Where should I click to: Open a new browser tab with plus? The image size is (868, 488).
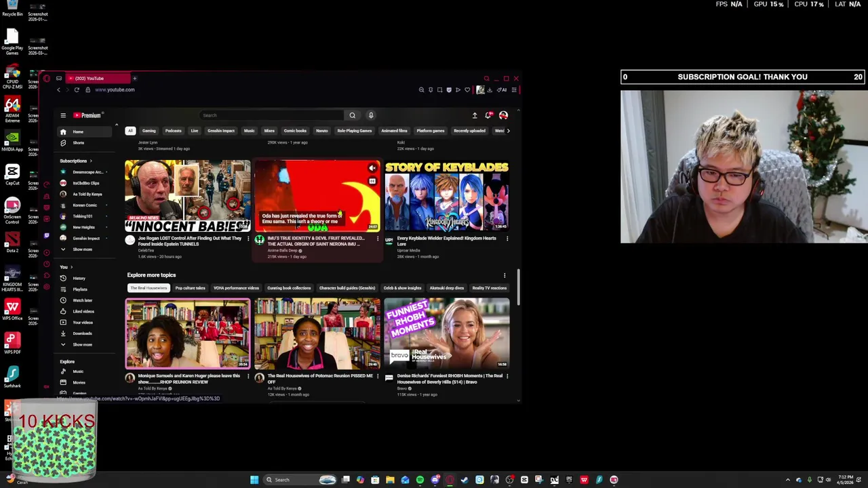point(134,79)
